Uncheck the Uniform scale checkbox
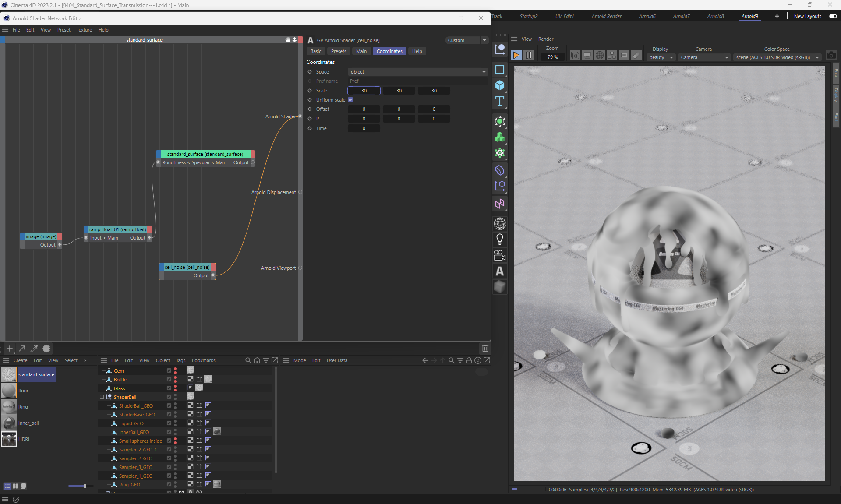Image resolution: width=841 pixels, height=504 pixels. 350,100
